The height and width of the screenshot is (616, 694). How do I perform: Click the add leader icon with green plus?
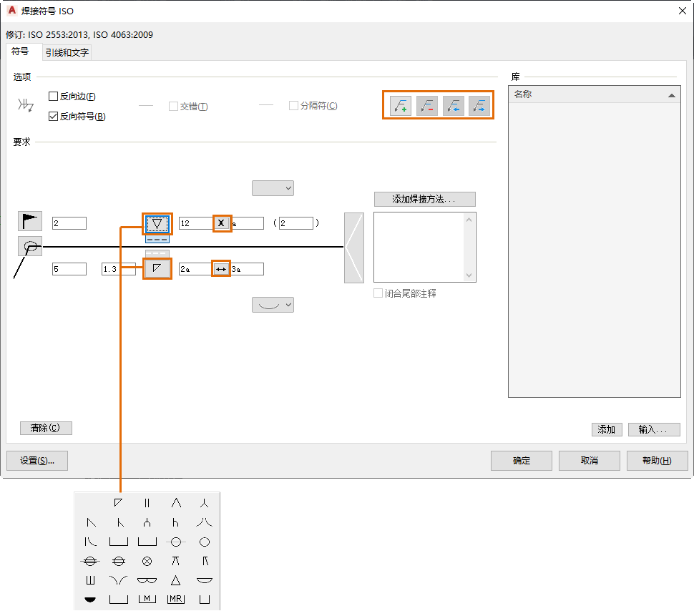pos(401,106)
